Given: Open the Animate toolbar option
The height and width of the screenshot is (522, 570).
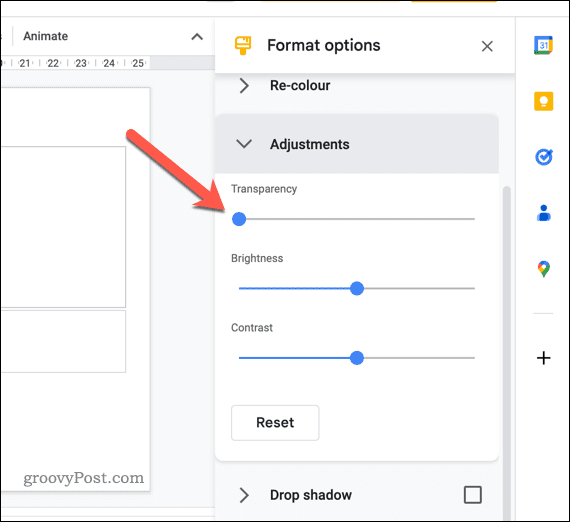Looking at the screenshot, I should [x=45, y=36].
